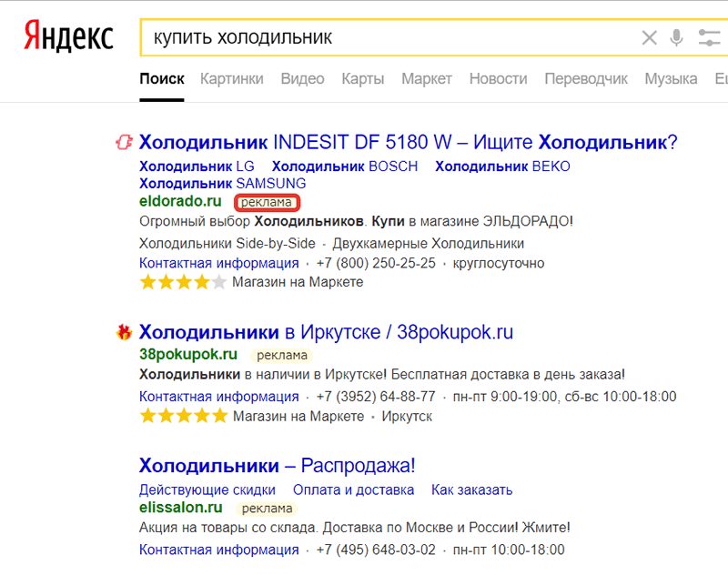The width and height of the screenshot is (728, 575).
Task: Switch to the Видео tab
Action: 302,79
